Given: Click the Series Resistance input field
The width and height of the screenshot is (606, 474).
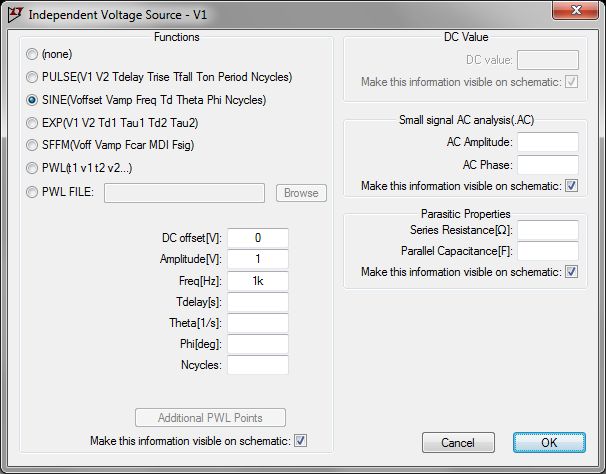Looking at the screenshot, I should tap(548, 230).
